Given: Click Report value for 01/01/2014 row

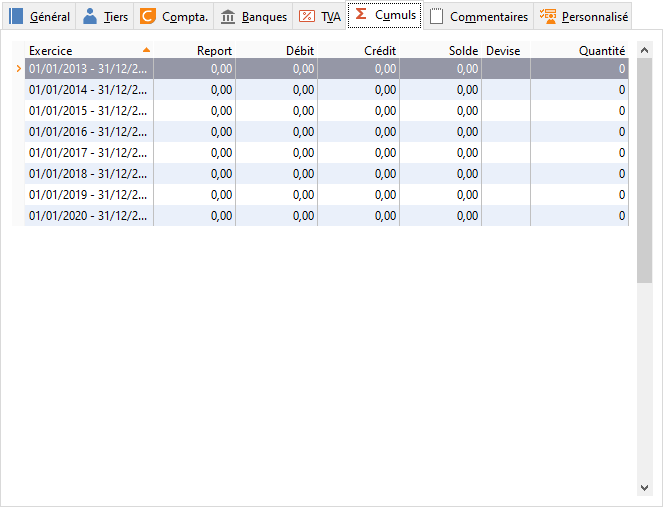Looking at the screenshot, I should click(x=222, y=90).
